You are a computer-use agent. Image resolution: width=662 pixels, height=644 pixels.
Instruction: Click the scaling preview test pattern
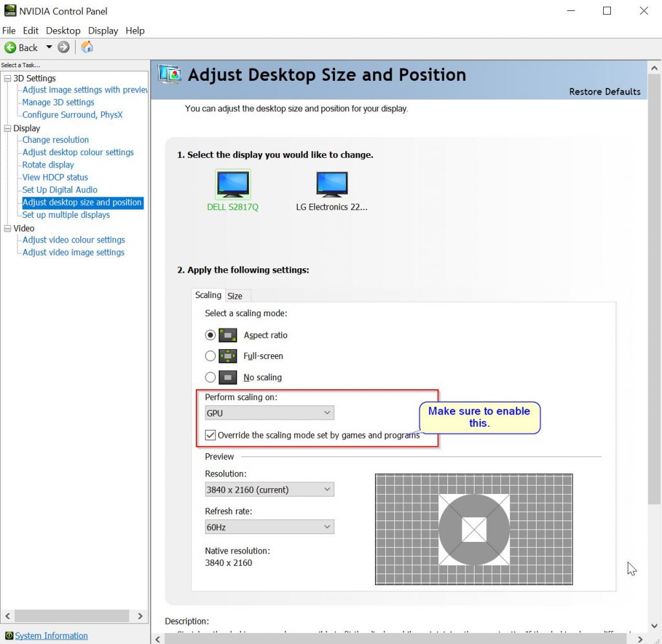[474, 529]
